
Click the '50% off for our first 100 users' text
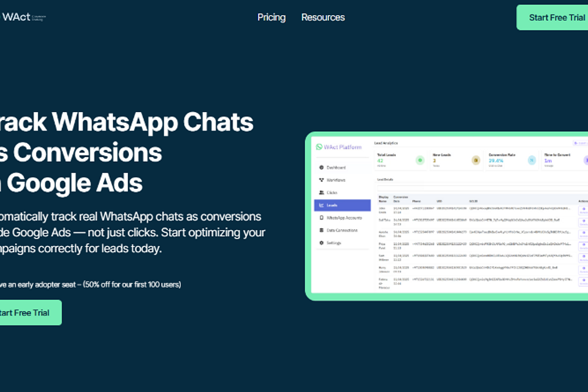(x=132, y=285)
